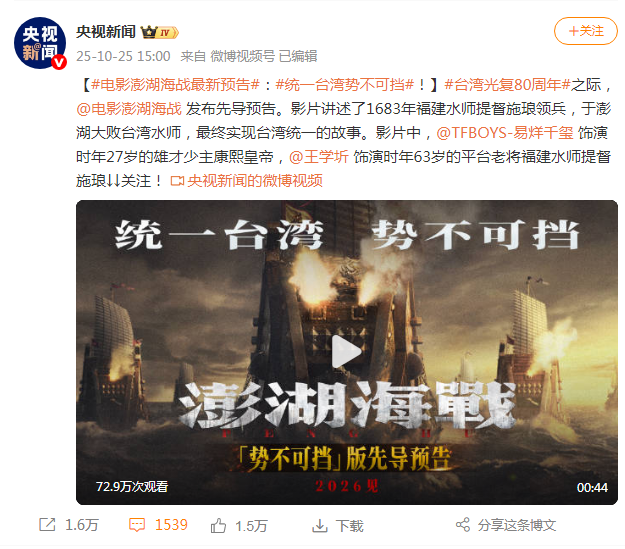Image resolution: width=625 pixels, height=549 pixels.
Task: Click the video camera icon before 央视新闻的微博视频
Action: (177, 181)
